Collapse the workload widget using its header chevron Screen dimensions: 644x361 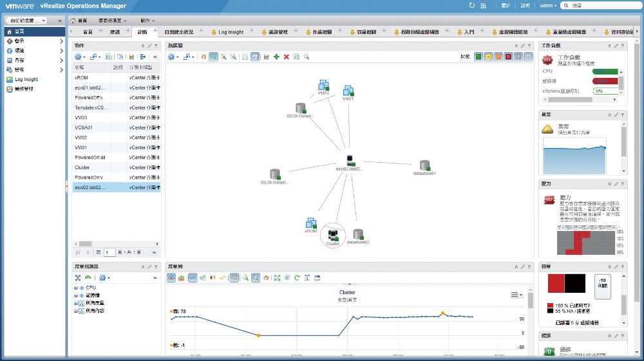coord(609,46)
